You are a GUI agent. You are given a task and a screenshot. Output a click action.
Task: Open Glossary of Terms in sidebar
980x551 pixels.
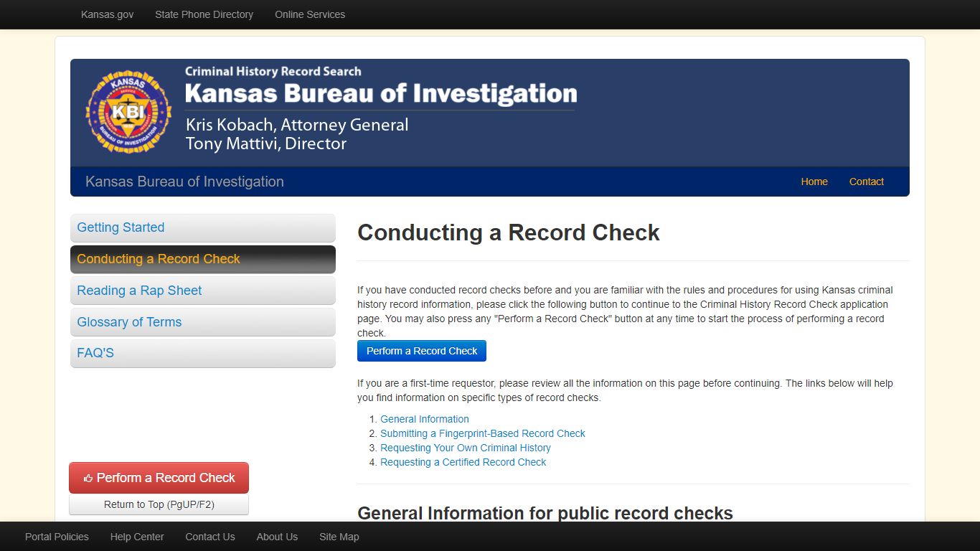point(203,322)
